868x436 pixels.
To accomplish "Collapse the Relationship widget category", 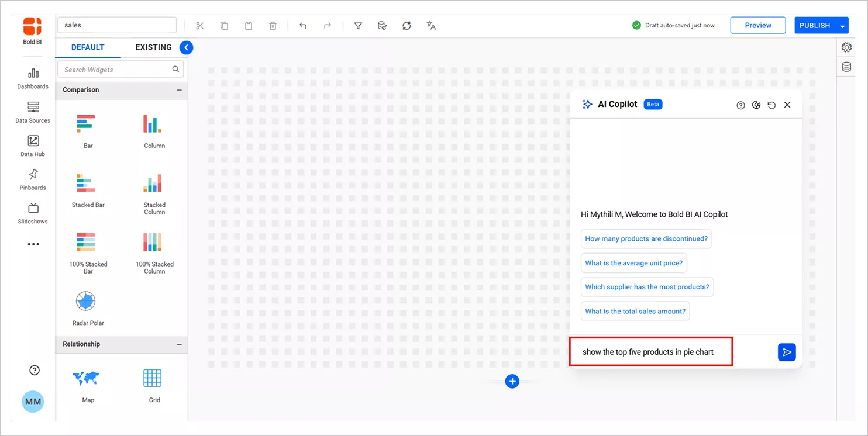I will click(179, 344).
